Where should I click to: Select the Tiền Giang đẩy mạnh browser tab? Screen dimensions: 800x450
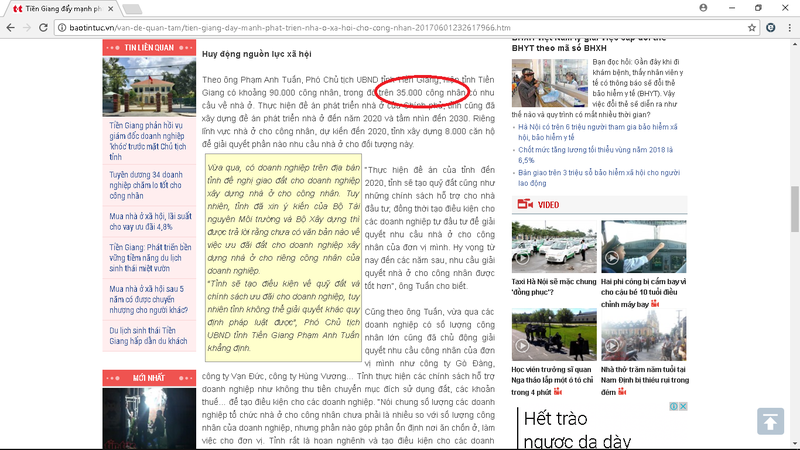point(63,9)
